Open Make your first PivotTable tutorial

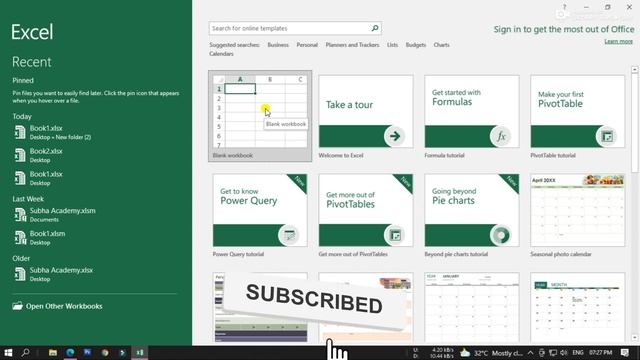pyautogui.click(x=578, y=111)
